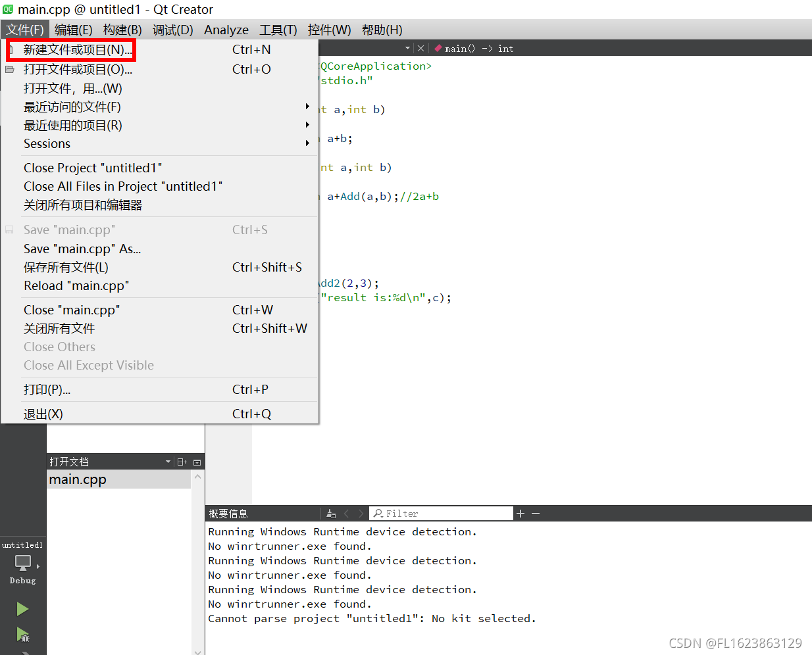Click the a+Add(a,b);//2a+b code line
The height and width of the screenshot is (655, 812).
click(379, 196)
